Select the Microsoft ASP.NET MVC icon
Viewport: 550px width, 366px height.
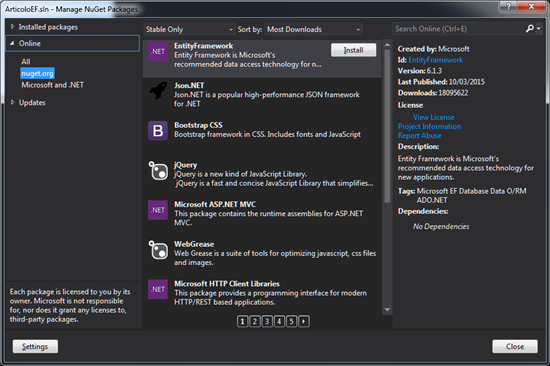158,210
